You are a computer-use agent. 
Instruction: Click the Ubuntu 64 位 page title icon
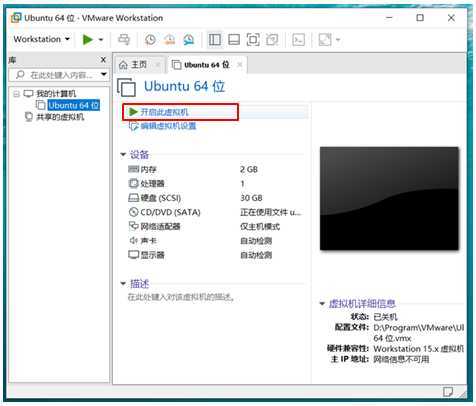point(127,87)
